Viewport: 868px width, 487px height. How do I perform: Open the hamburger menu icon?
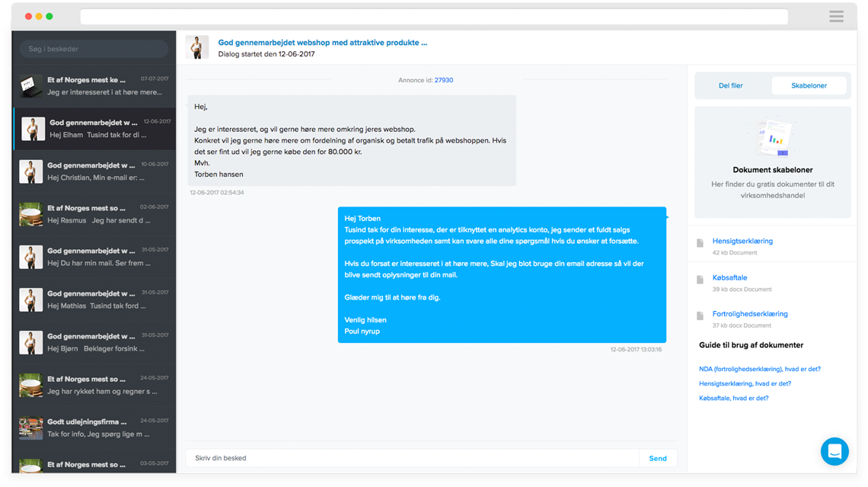(x=836, y=17)
